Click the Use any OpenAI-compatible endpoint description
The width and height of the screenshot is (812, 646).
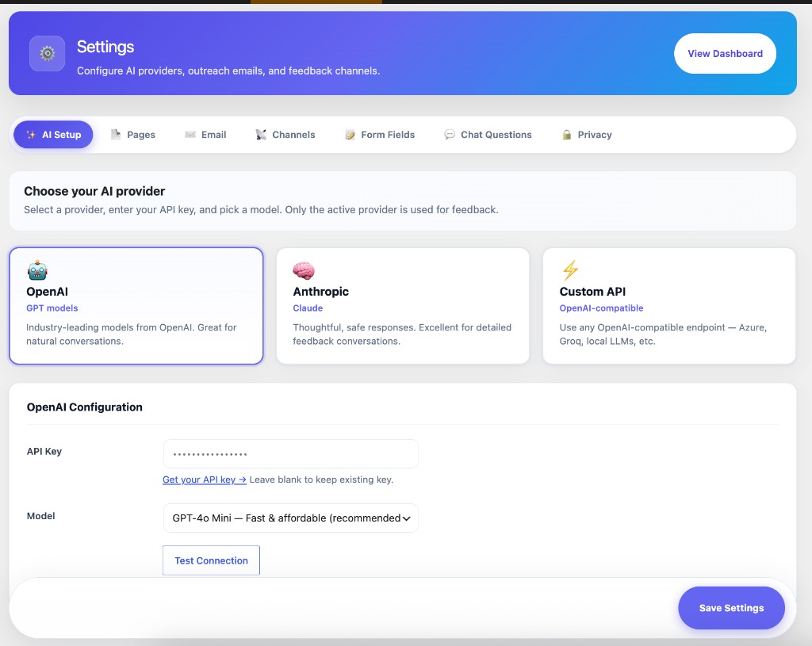(x=663, y=334)
